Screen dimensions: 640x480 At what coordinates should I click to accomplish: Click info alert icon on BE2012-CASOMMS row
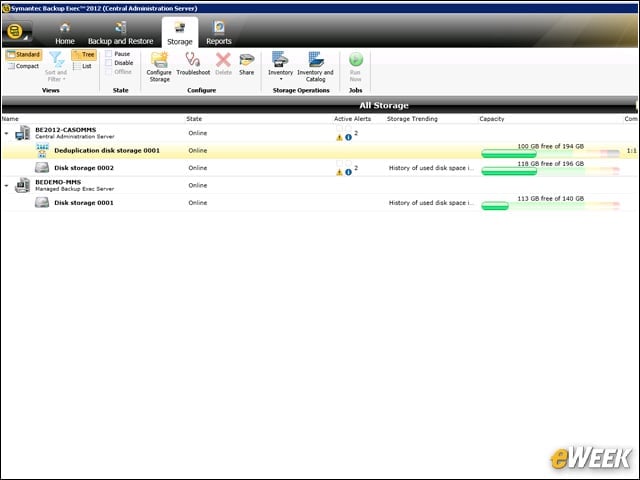point(348,138)
